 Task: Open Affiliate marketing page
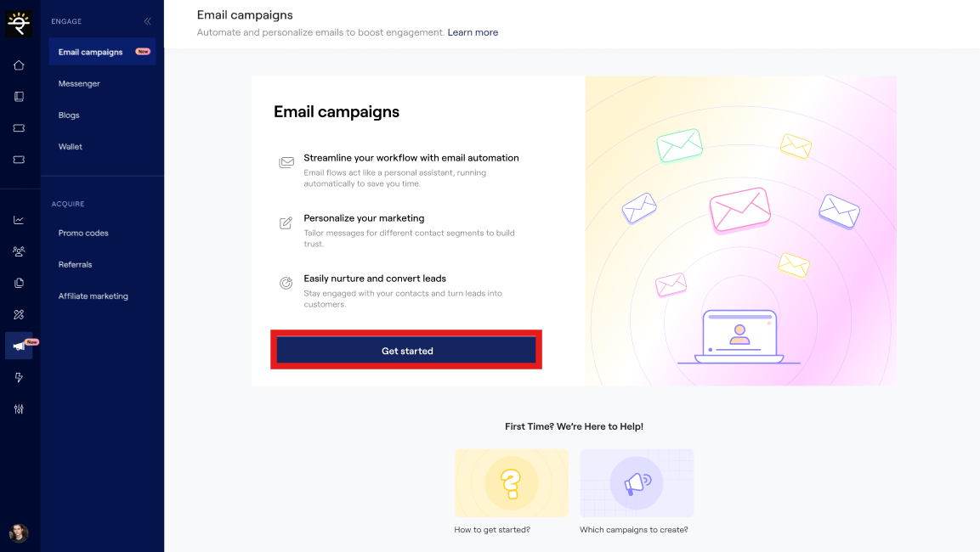click(x=93, y=296)
